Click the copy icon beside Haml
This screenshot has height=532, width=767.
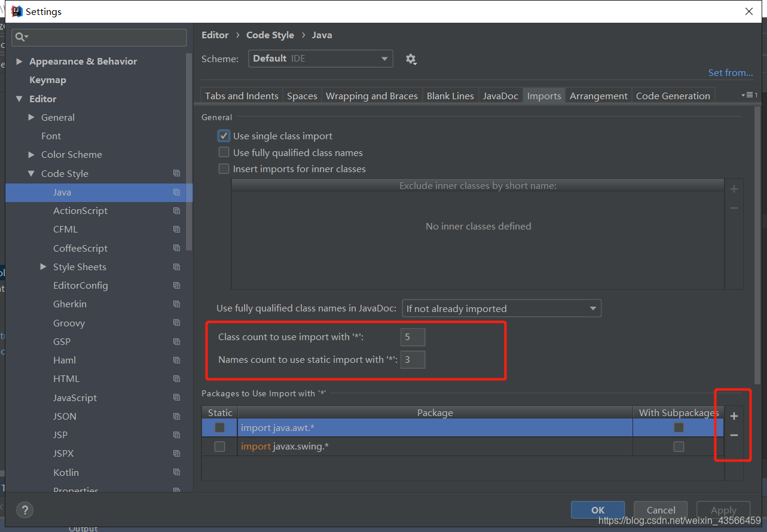coord(176,360)
